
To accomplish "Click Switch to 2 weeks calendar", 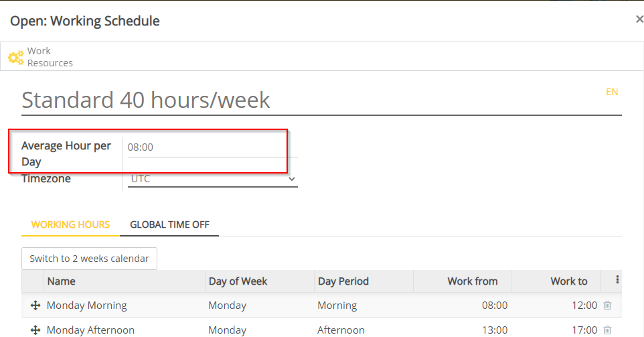I will 89,259.
